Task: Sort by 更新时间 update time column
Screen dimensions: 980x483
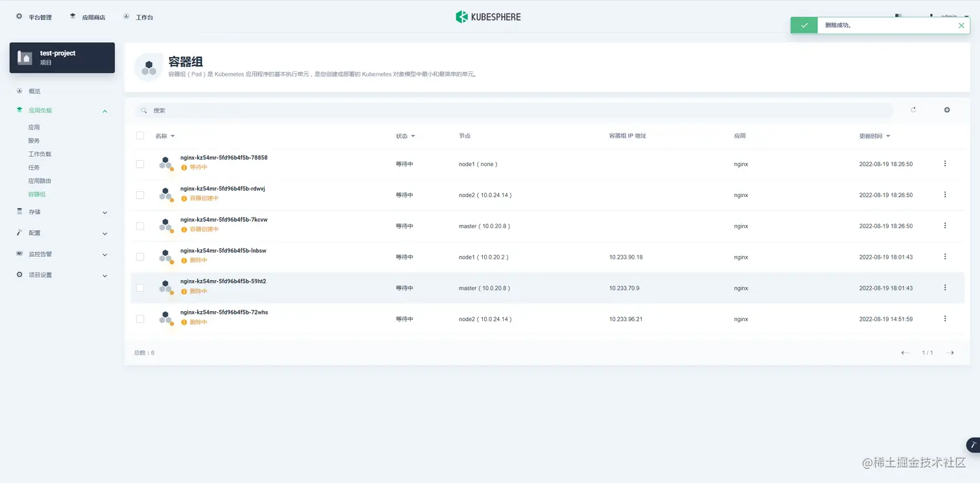Action: (x=874, y=136)
